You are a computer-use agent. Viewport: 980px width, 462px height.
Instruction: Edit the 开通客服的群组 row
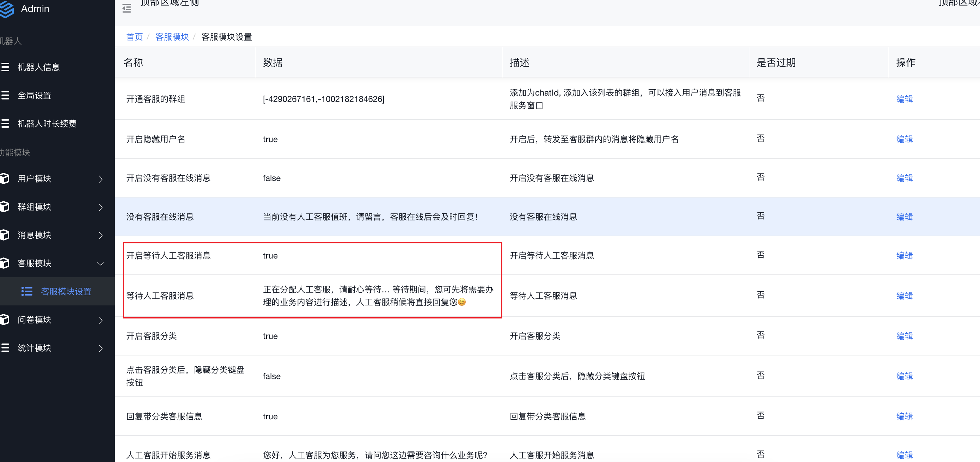coord(904,99)
